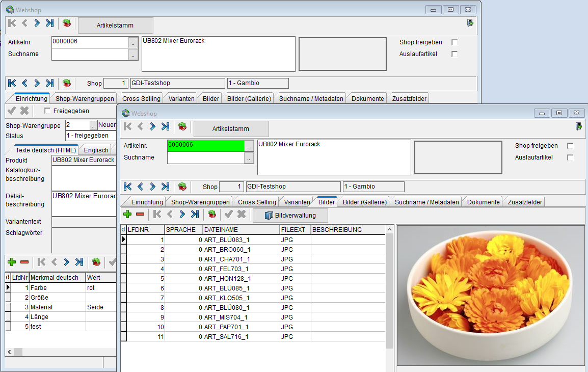Open Suchname lookup button in back window
The width and height of the screenshot is (588, 372).
tap(133, 54)
